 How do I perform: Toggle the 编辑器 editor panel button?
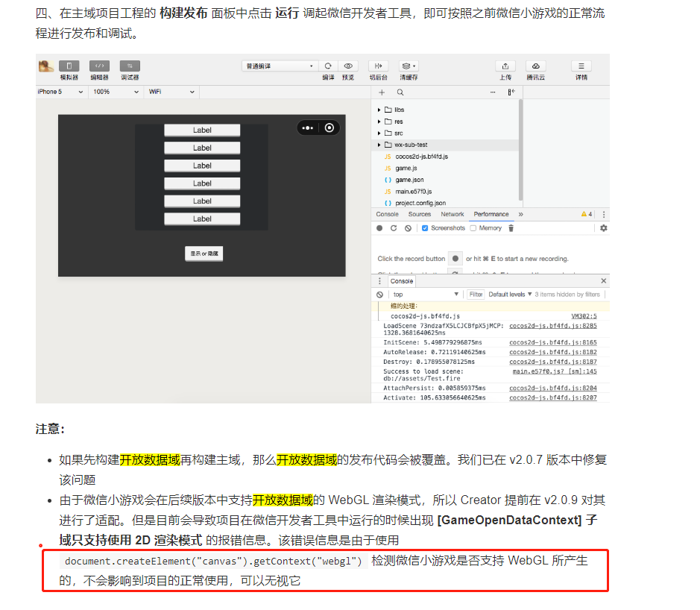tap(100, 66)
